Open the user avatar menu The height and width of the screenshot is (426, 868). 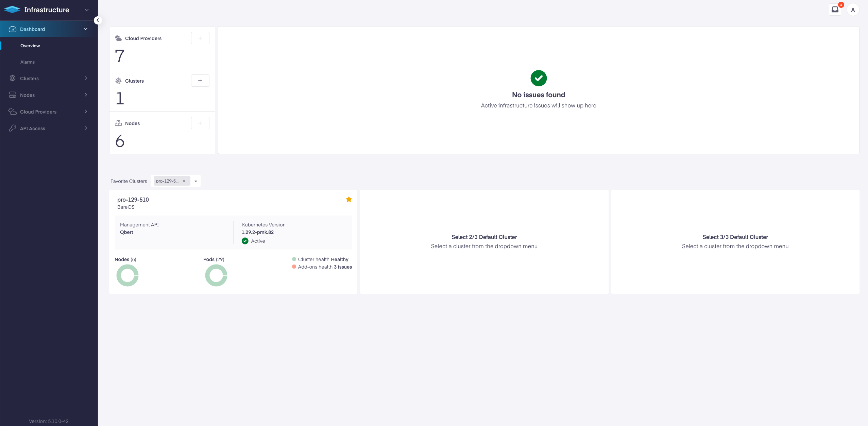[853, 10]
